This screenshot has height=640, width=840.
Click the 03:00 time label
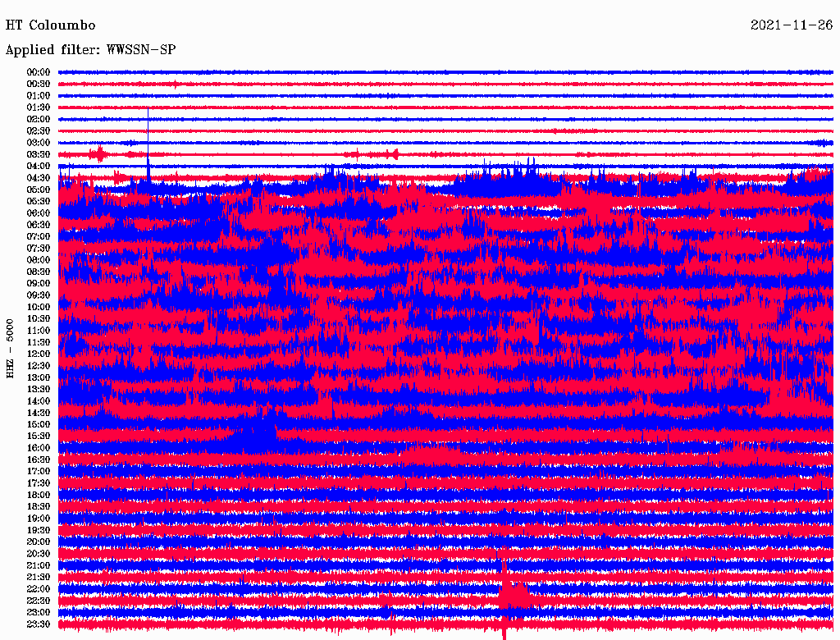[x=39, y=143]
